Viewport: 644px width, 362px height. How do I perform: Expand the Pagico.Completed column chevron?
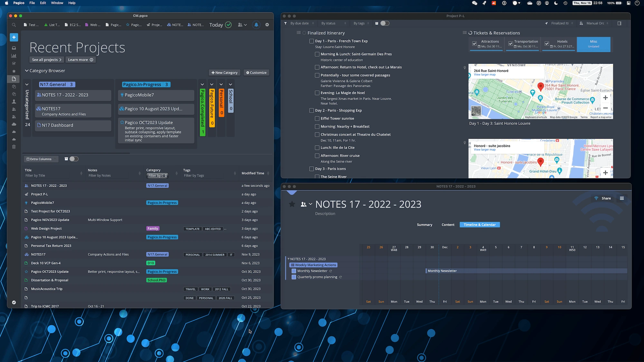pyautogui.click(x=202, y=84)
